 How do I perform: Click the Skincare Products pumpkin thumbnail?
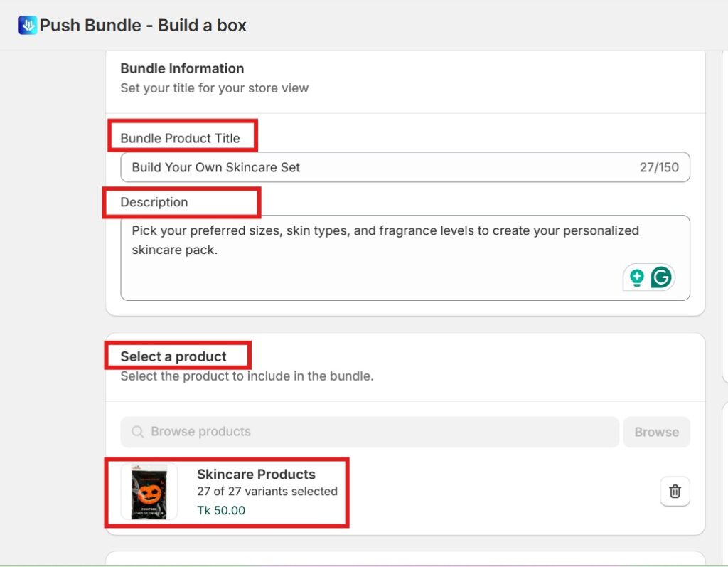pyautogui.click(x=147, y=491)
